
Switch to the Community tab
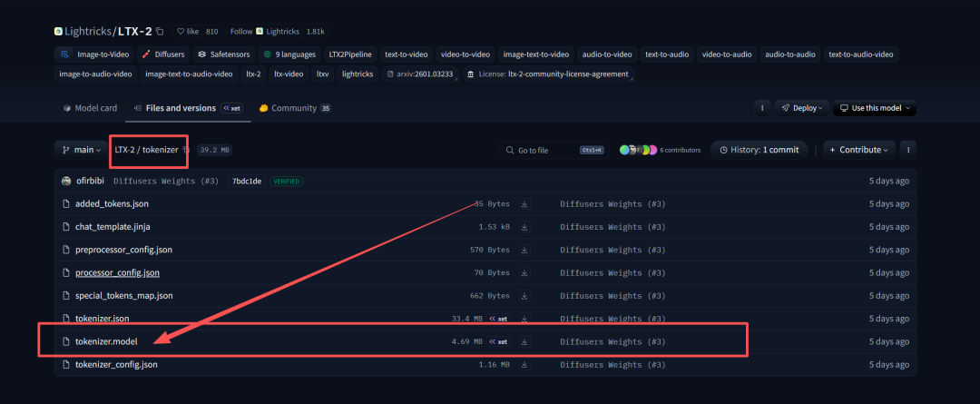click(294, 108)
